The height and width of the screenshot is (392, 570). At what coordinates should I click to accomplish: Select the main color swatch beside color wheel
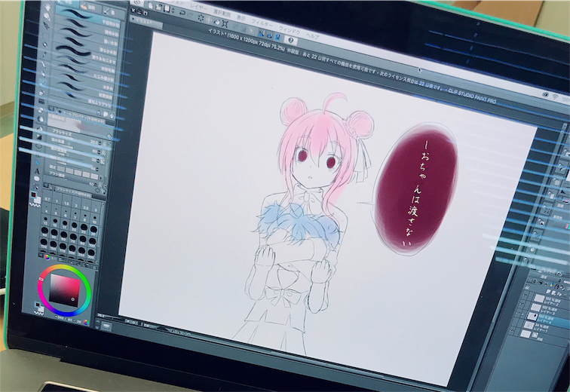click(x=38, y=305)
